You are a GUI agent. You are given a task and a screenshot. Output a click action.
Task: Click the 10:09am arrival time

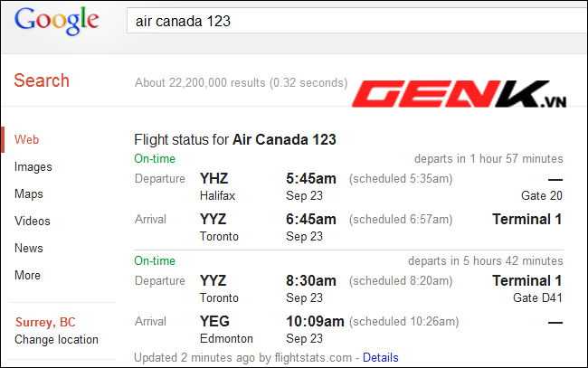point(315,321)
